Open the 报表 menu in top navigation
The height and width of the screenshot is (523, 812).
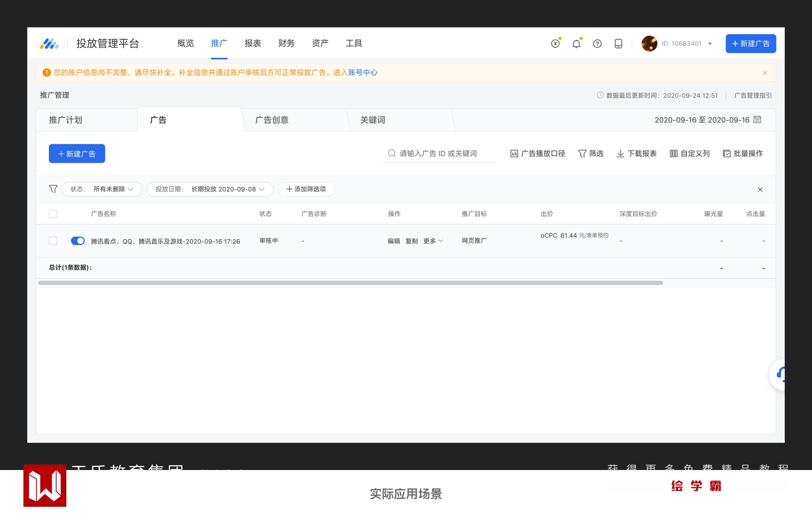pyautogui.click(x=253, y=43)
